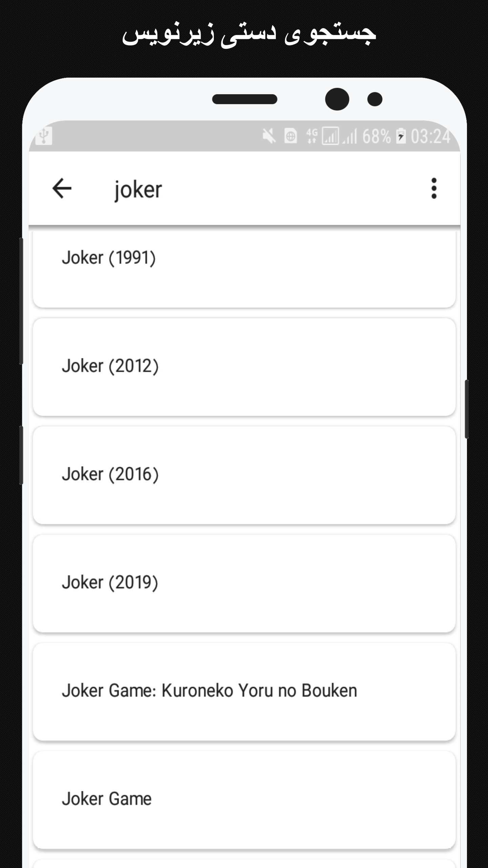Tap the phone's earpiece speaker bar
This screenshot has height=868, width=488.
click(x=245, y=99)
